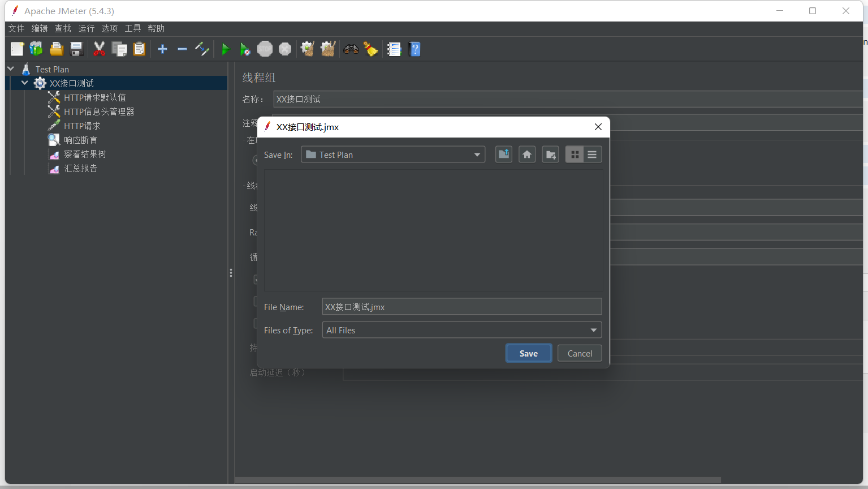Click the split pane divider handle dots
The height and width of the screenshot is (489, 868).
click(231, 273)
